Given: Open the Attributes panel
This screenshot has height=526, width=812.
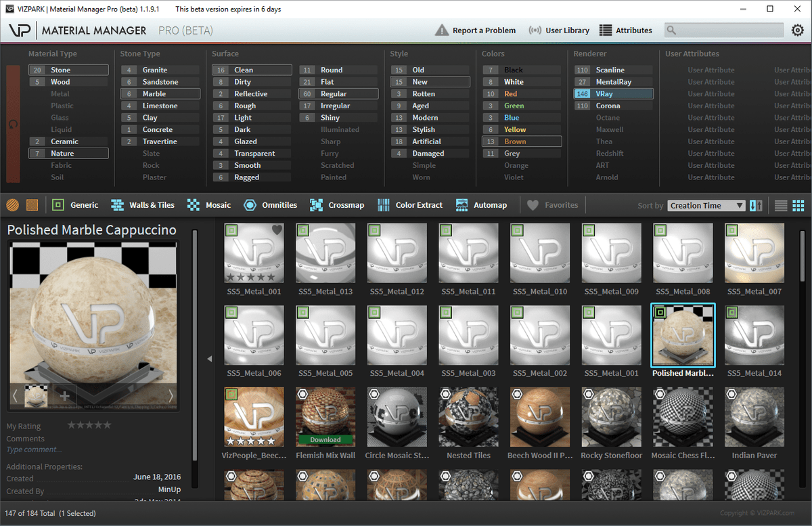Looking at the screenshot, I should [626, 30].
